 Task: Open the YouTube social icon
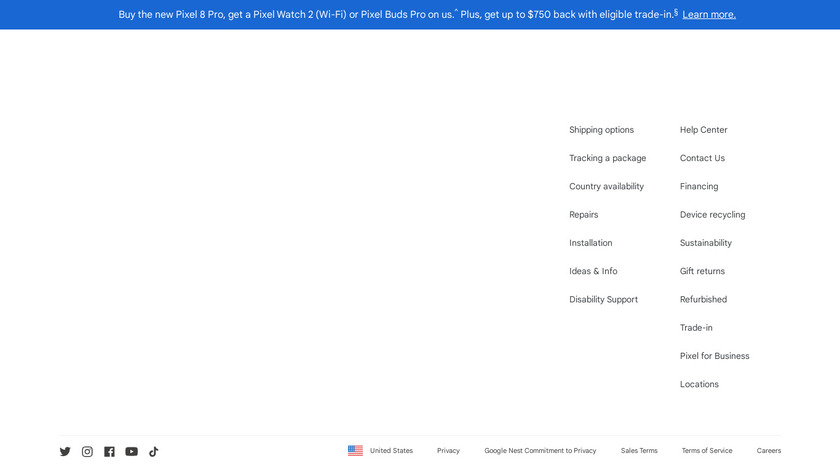(x=131, y=451)
